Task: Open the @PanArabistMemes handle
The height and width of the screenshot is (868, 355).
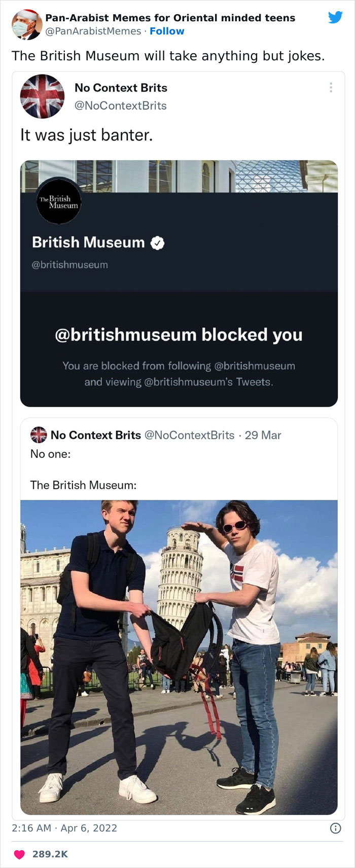Action: 90,31
